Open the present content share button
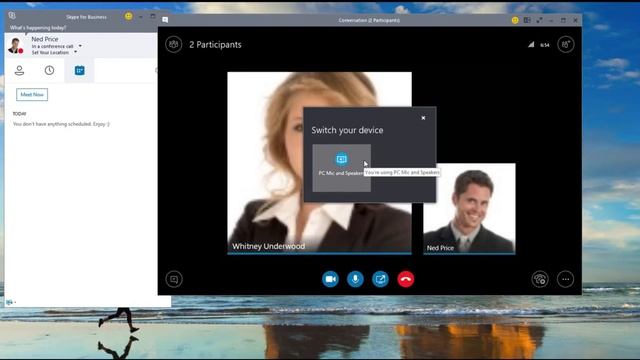 [x=380, y=279]
